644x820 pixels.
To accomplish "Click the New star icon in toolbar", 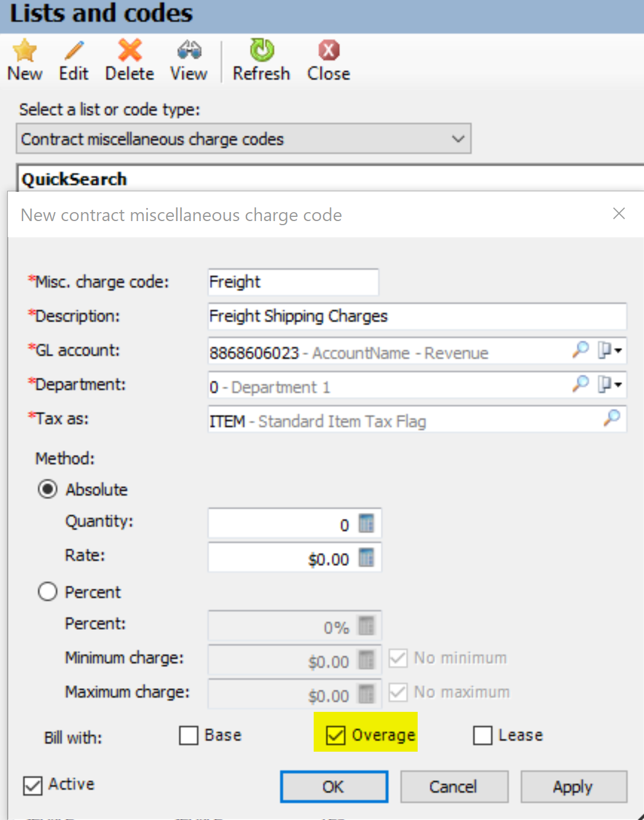I will tap(24, 51).
